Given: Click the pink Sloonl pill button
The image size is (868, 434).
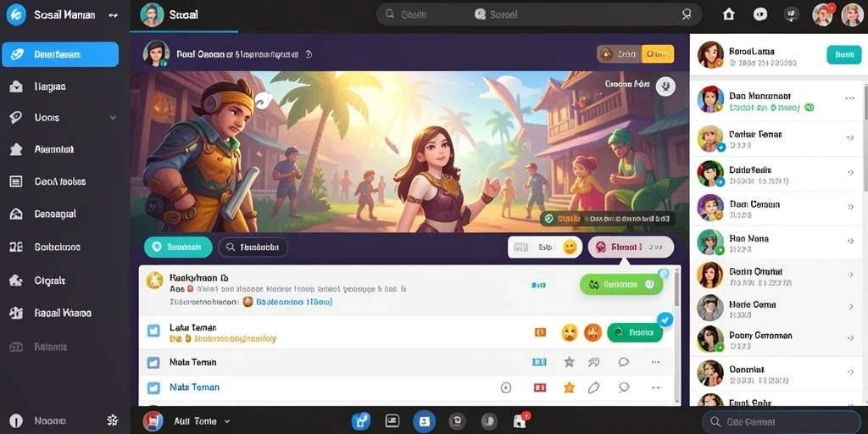Looking at the screenshot, I should 631,247.
